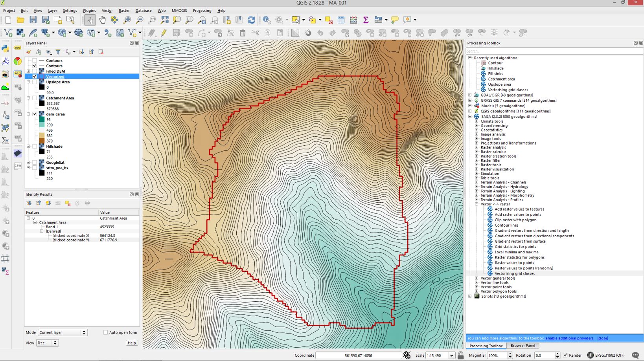Click Save Project floppy icon

click(x=33, y=20)
